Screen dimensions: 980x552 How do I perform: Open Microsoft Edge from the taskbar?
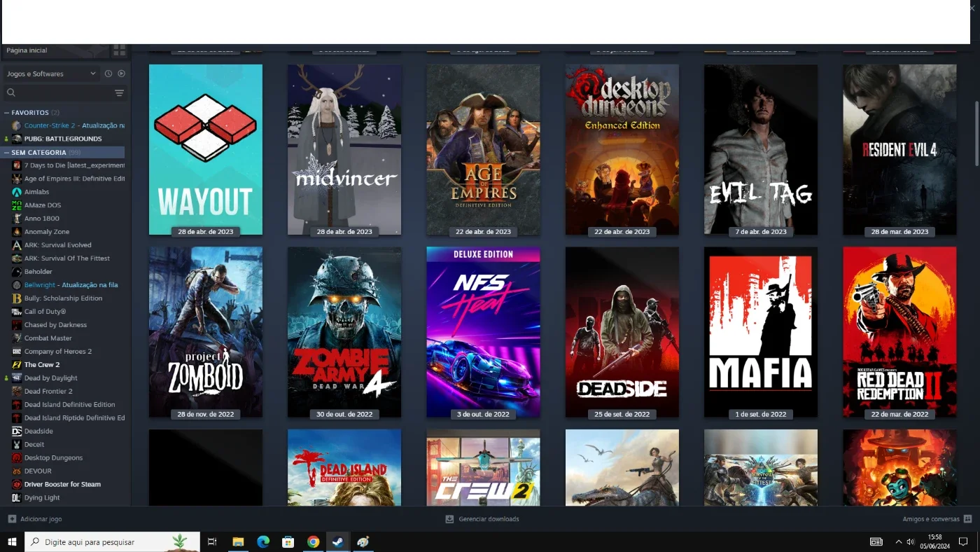pos(263,541)
